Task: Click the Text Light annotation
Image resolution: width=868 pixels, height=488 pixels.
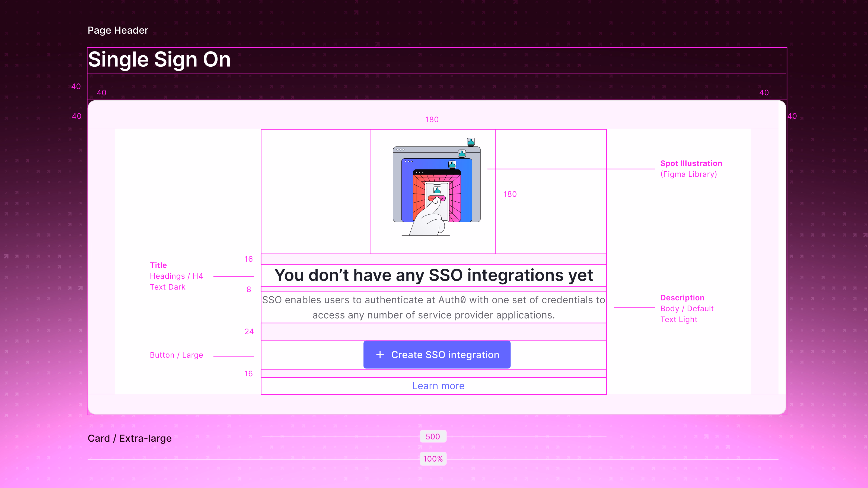Action: tap(679, 319)
